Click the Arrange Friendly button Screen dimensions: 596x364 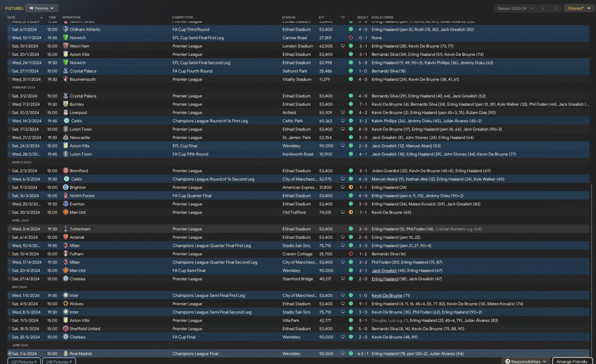tap(572, 361)
